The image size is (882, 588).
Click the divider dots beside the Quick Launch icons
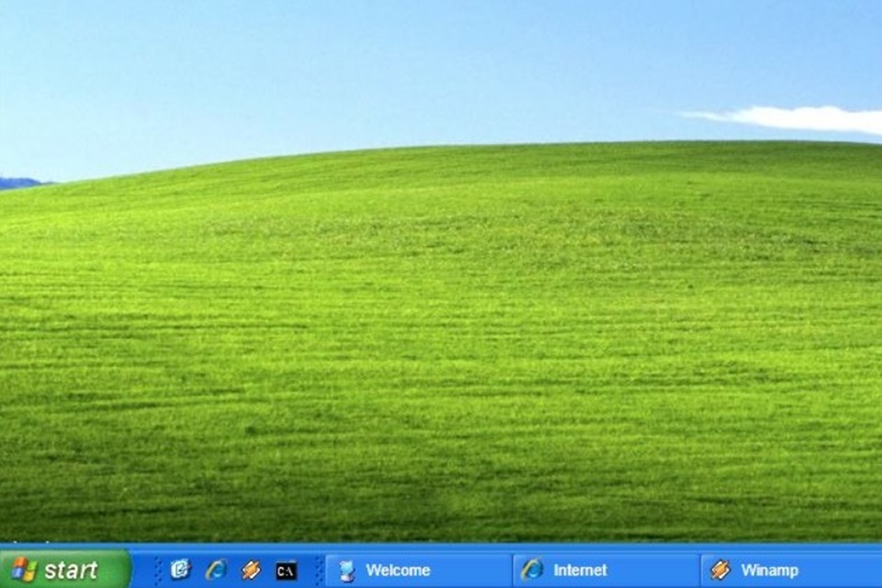point(156,571)
